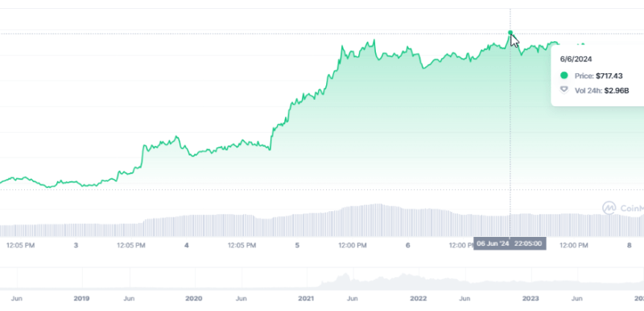Click the green price peak data point
The width and height of the screenshot is (644, 311).
coord(510,32)
